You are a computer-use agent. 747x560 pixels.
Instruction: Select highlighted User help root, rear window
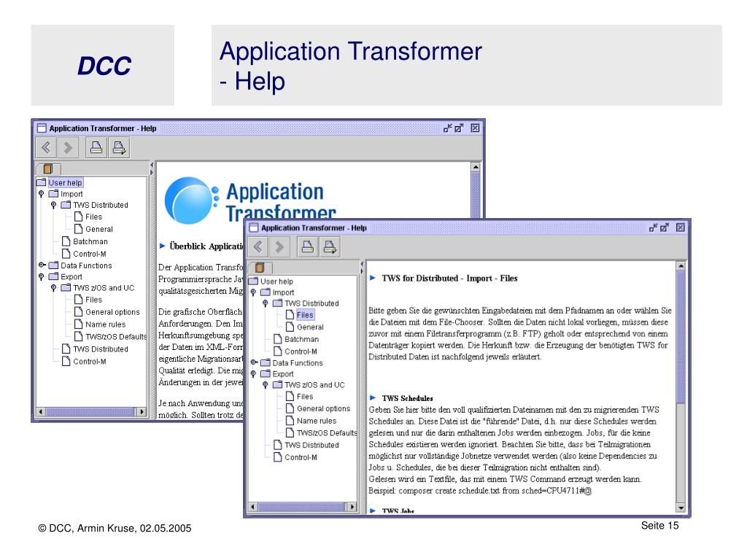65,182
